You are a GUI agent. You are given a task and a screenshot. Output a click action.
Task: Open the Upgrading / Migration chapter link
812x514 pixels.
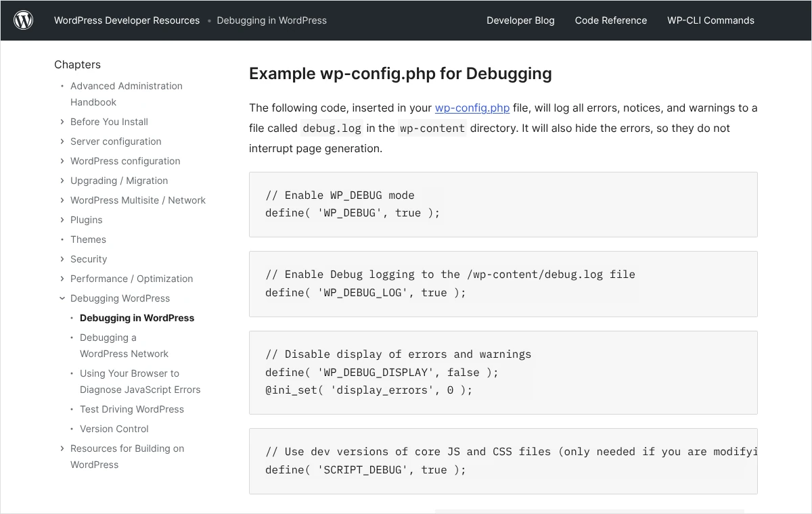click(119, 181)
